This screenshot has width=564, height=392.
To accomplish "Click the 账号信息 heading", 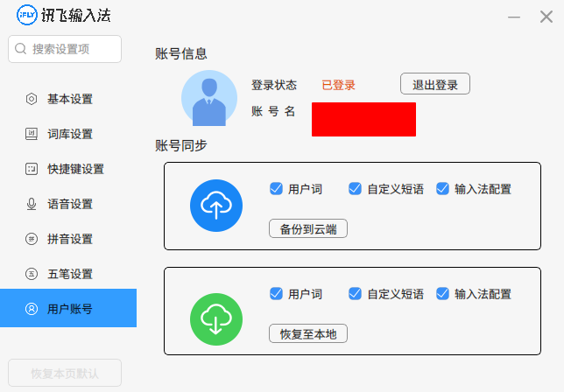I will pos(181,54).
